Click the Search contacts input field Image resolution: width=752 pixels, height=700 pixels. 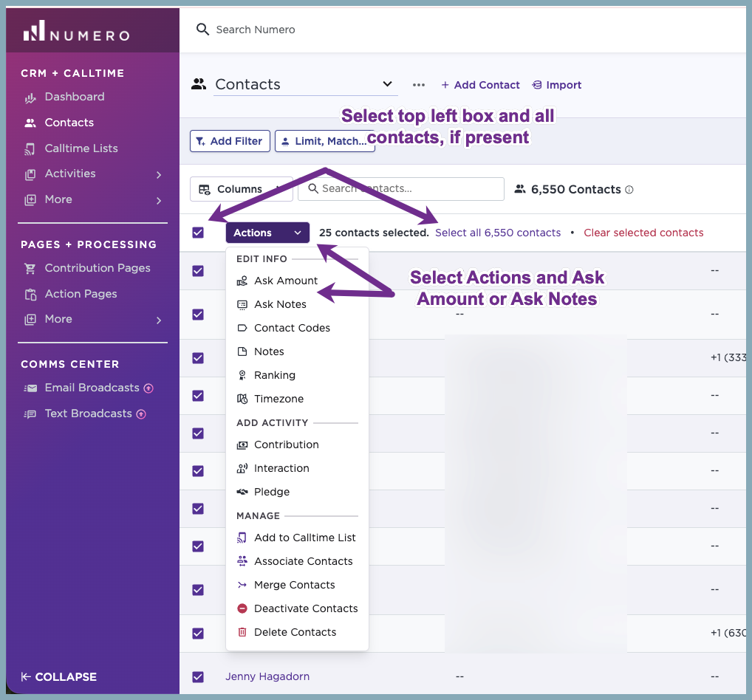pyautogui.click(x=401, y=189)
